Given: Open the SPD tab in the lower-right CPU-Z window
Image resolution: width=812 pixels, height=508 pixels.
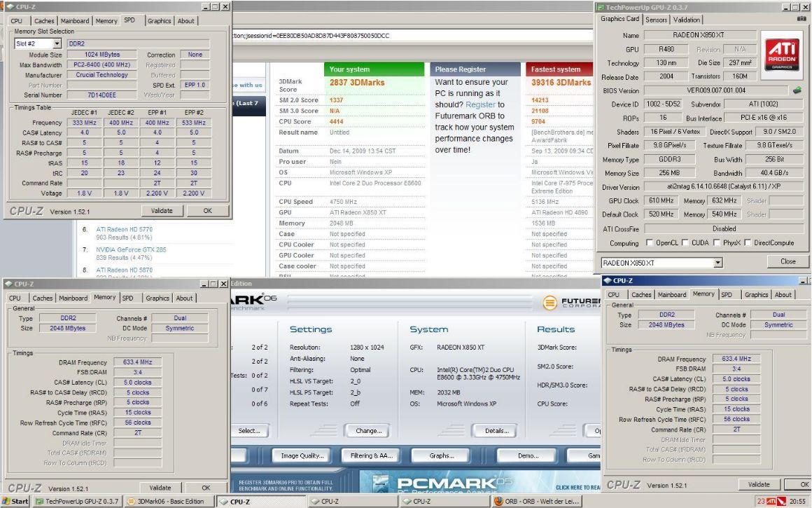Looking at the screenshot, I should point(727,294).
